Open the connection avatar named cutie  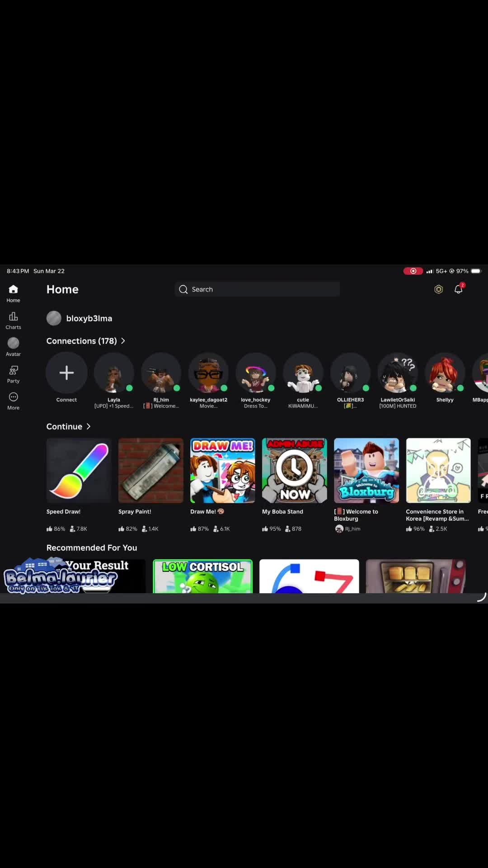pyautogui.click(x=303, y=373)
